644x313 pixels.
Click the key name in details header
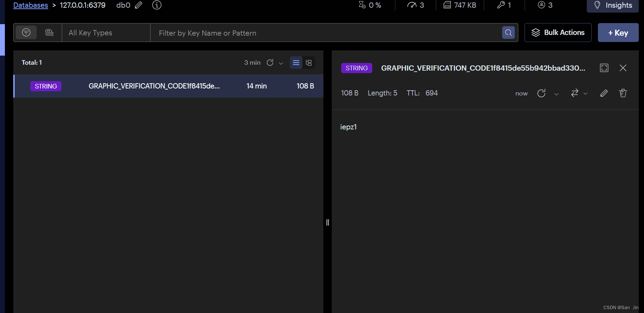pyautogui.click(x=483, y=68)
